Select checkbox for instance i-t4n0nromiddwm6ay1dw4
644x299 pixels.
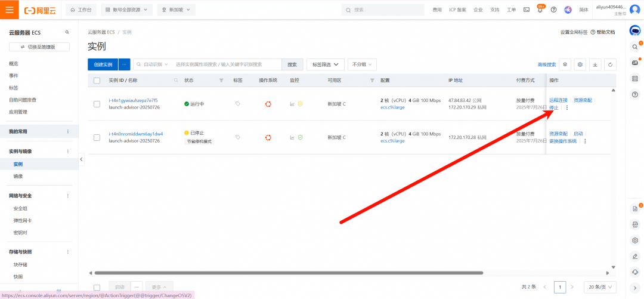[x=97, y=137]
